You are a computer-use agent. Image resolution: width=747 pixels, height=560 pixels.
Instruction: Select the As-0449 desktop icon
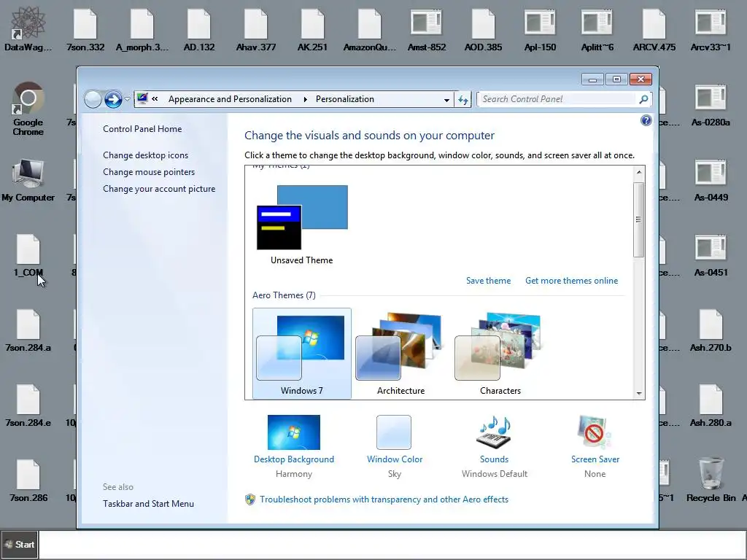click(711, 180)
